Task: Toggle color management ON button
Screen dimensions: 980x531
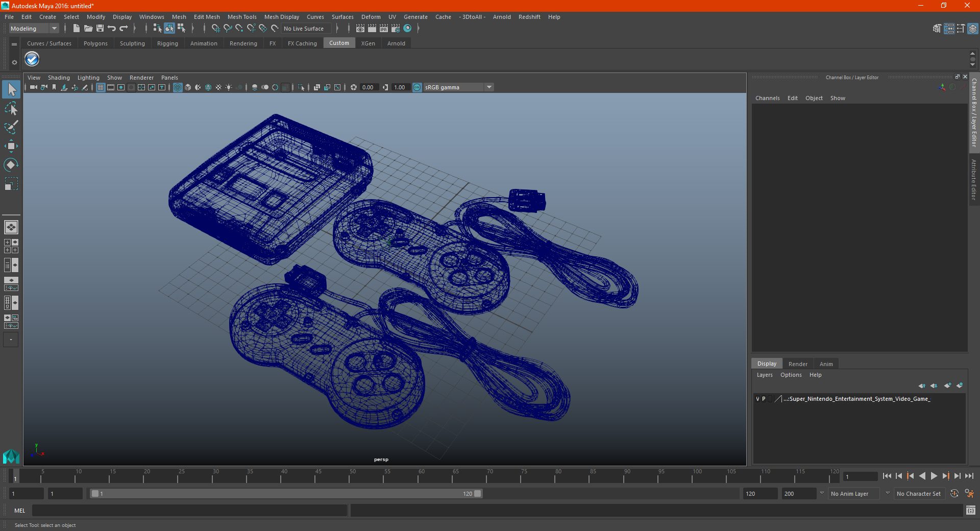Action: pos(417,87)
